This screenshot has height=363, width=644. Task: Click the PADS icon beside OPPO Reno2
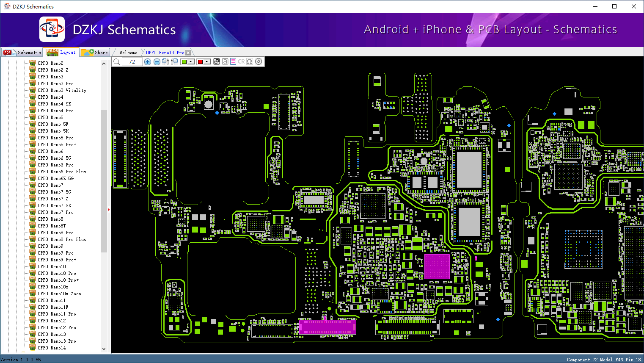(33, 63)
